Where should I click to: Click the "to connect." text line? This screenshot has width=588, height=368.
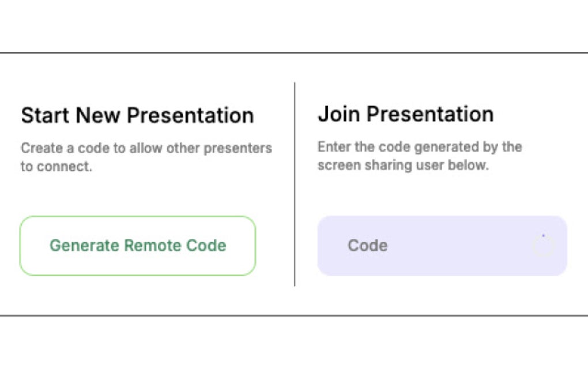click(56, 168)
